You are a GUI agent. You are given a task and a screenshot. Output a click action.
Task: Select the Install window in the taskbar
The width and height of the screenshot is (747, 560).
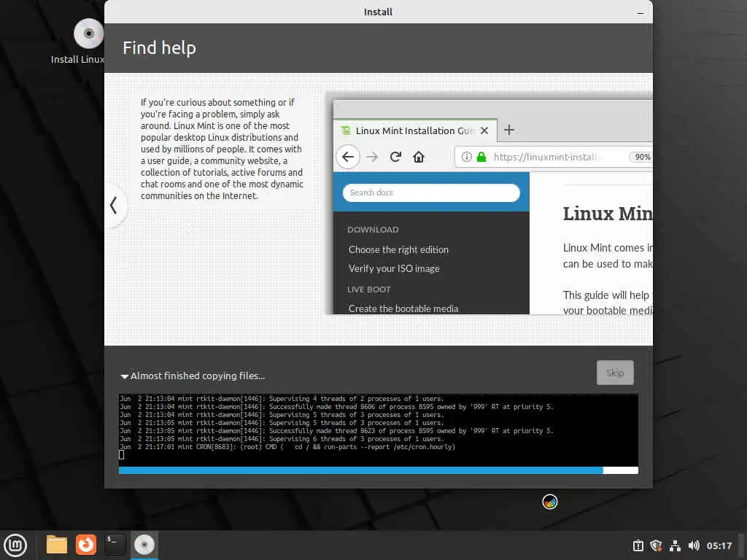coord(144,545)
